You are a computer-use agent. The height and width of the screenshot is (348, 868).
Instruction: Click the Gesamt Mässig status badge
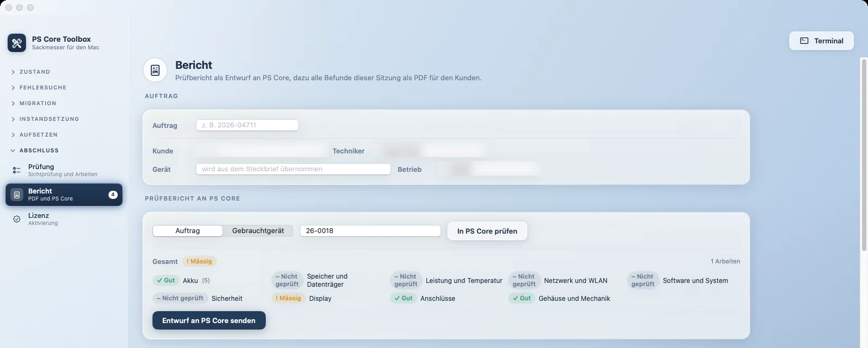[x=200, y=261]
